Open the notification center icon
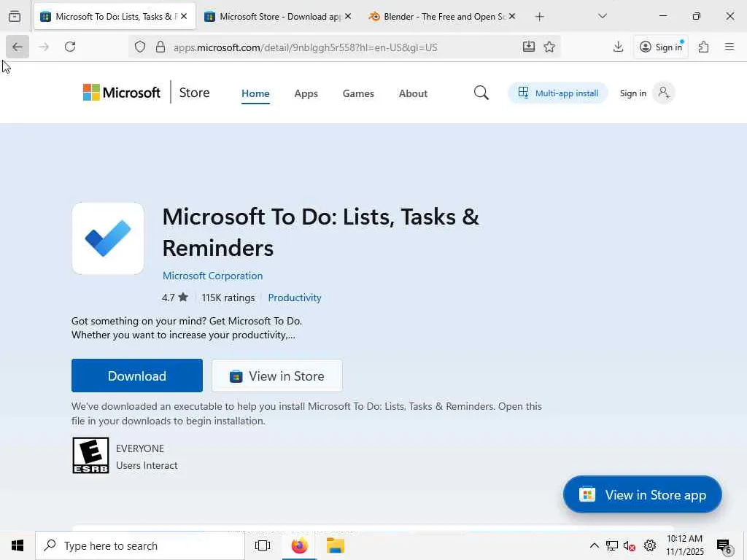Image resolution: width=747 pixels, height=560 pixels. click(724, 546)
